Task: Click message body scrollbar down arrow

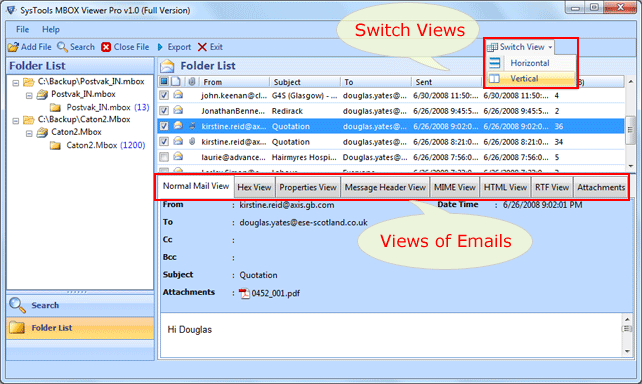Action: coord(627,351)
